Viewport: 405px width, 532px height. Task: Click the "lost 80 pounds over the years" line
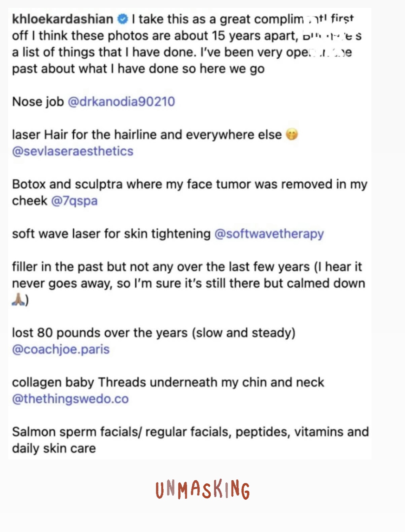154,333
